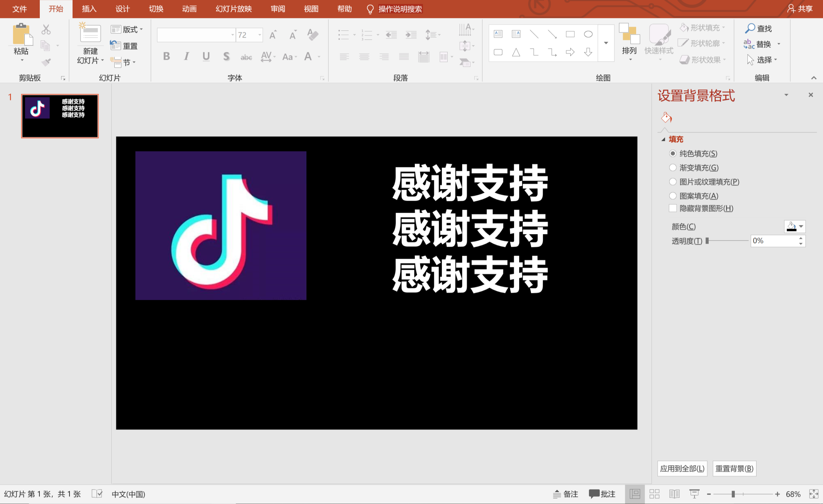The width and height of the screenshot is (823, 504).
Task: Open the 插入 Insert tab
Action: click(89, 9)
